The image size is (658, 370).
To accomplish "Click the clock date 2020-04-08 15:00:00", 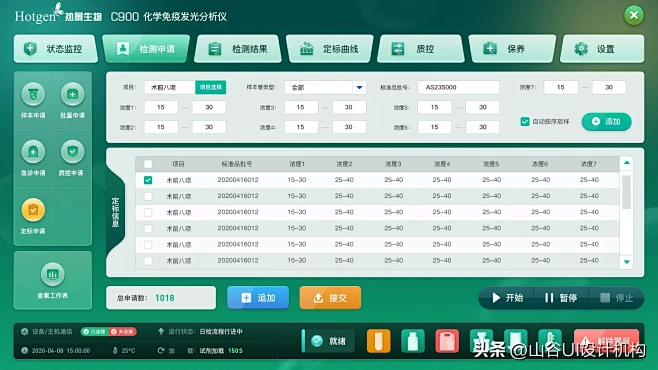I will (56, 350).
